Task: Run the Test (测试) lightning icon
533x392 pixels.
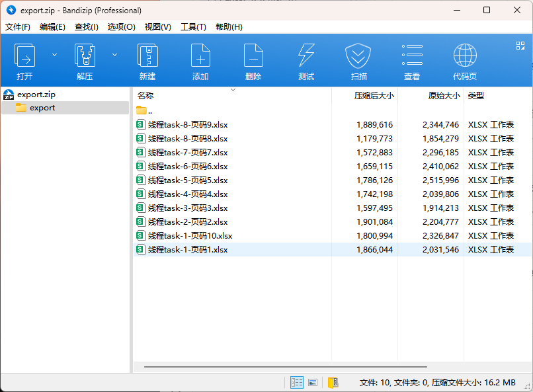Action: [306, 56]
